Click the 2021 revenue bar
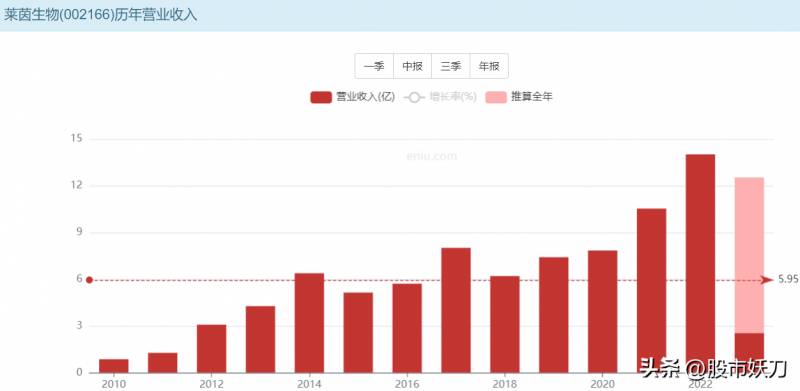This screenshot has width=800, height=391. pyautogui.click(x=652, y=290)
